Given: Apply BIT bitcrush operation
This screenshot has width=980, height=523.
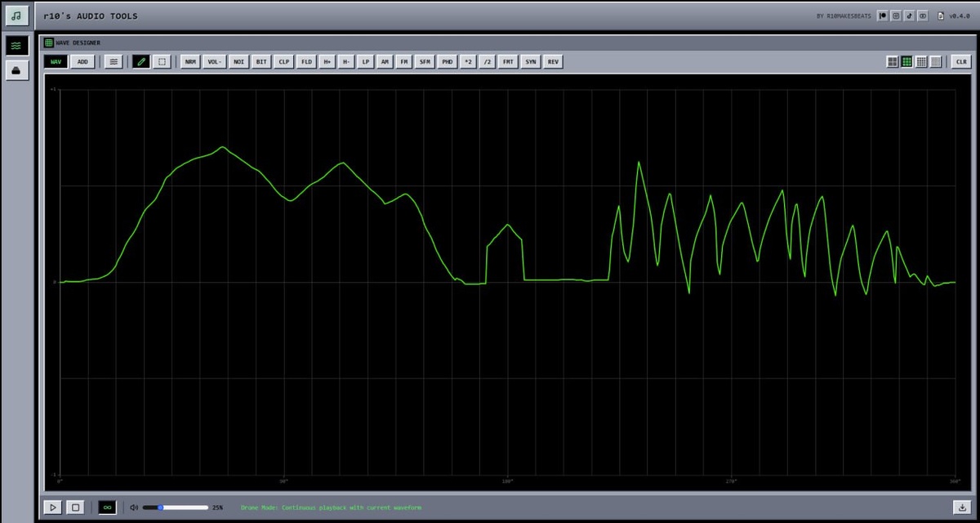Looking at the screenshot, I should point(261,61).
